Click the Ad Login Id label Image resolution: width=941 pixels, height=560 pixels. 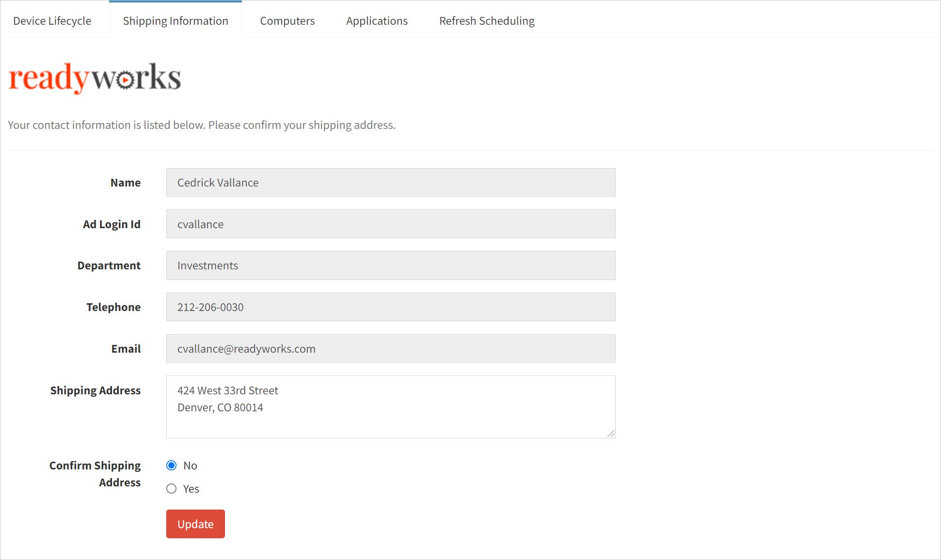click(112, 224)
